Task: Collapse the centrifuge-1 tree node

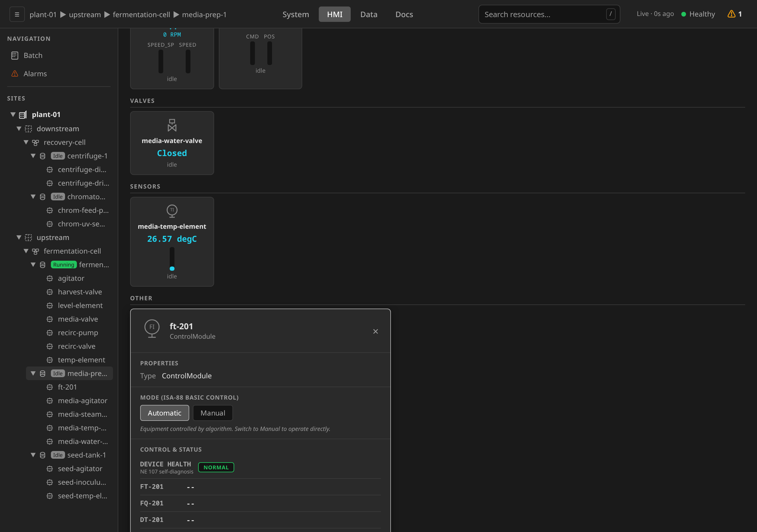Action: coord(33,156)
